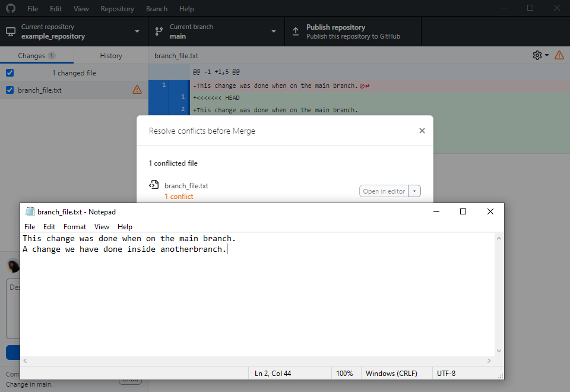Click the branch icon beside main
This screenshot has width=570, height=392.
159,31
